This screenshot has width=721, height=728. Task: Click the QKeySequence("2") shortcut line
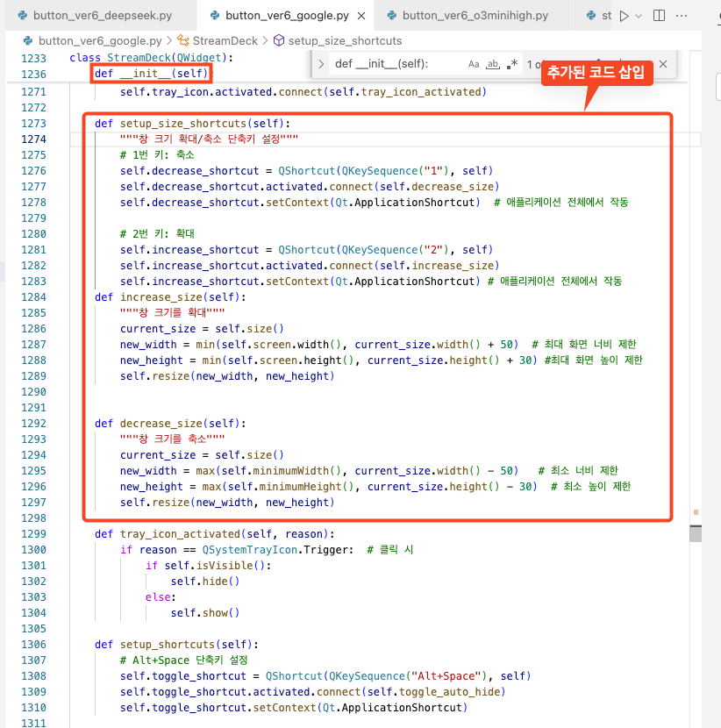306,250
